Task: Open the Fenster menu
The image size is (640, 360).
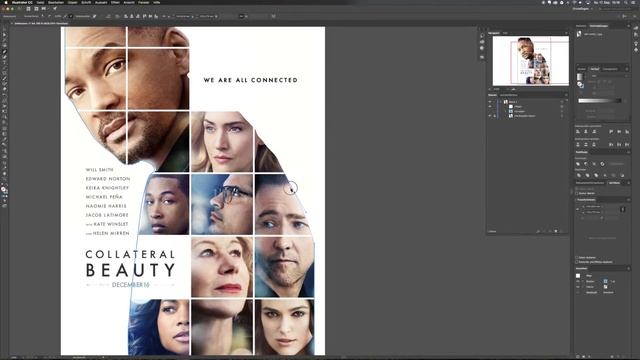Action: (143, 2)
